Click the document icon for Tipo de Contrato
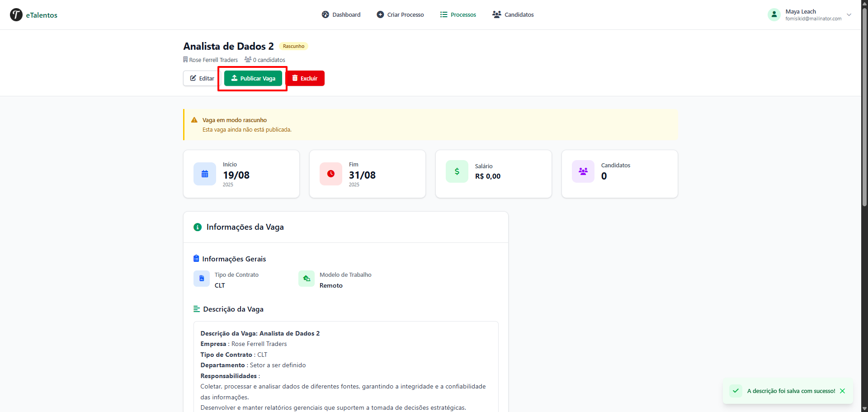The width and height of the screenshot is (868, 412). (x=202, y=279)
